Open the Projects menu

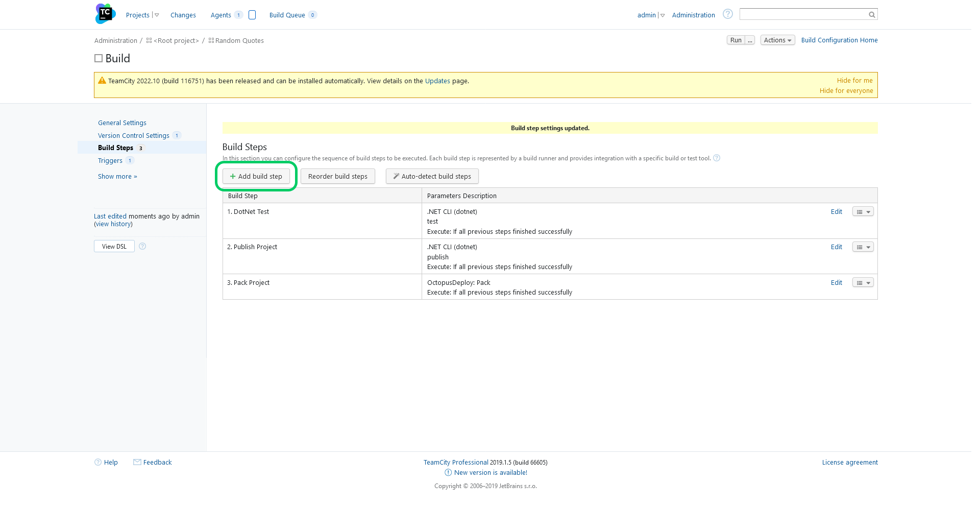(138, 15)
